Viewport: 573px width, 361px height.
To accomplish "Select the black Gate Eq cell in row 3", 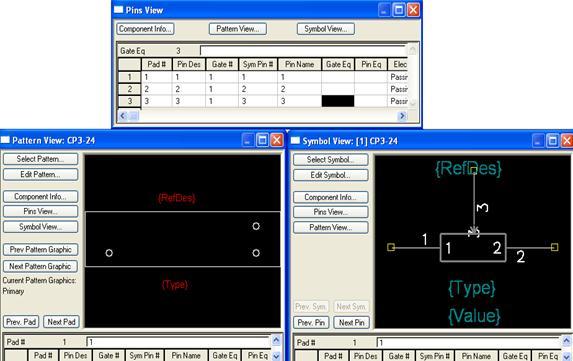I will coord(338,101).
